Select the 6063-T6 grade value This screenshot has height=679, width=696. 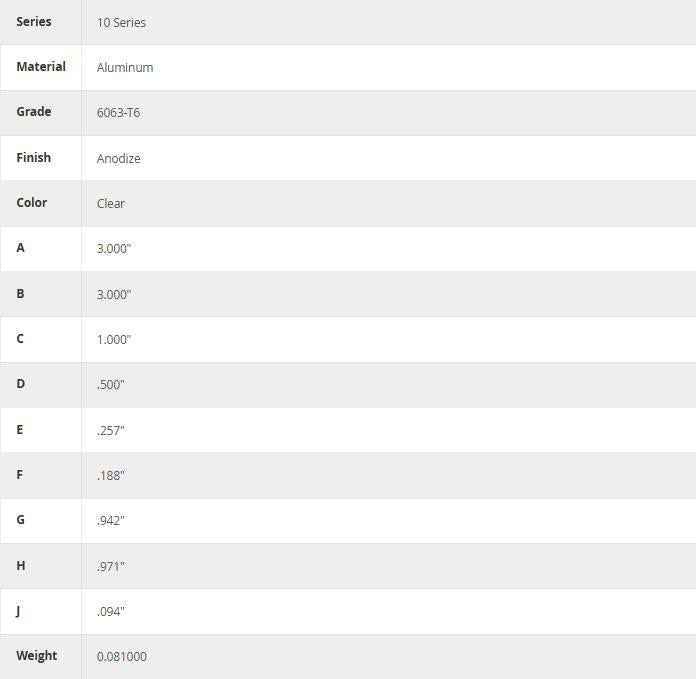coord(118,112)
